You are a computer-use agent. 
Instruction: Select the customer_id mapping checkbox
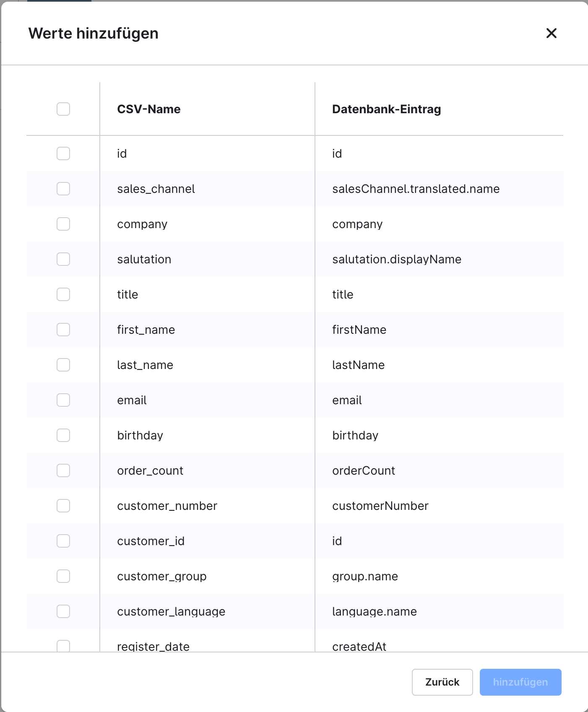63,541
